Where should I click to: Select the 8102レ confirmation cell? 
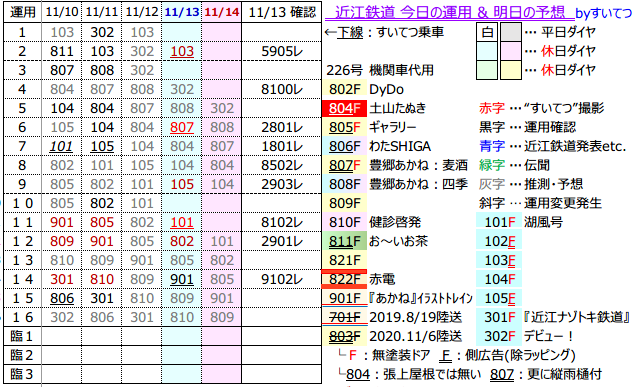(x=282, y=222)
